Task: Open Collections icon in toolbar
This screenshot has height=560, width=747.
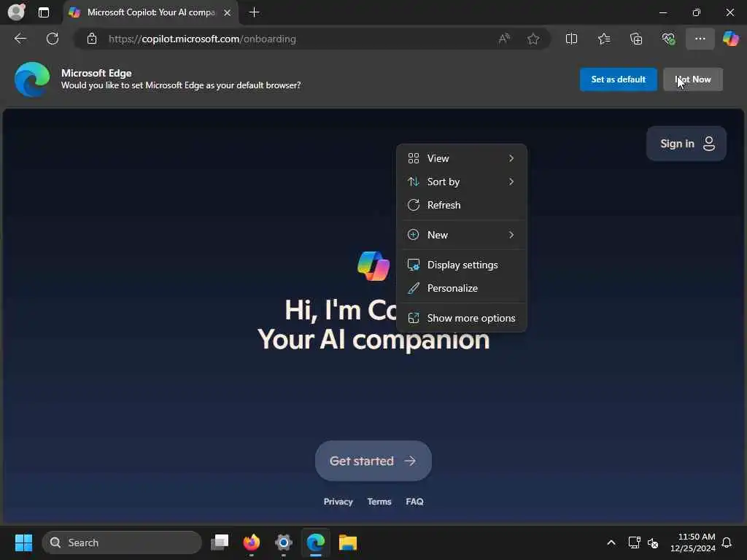Action: pyautogui.click(x=636, y=39)
